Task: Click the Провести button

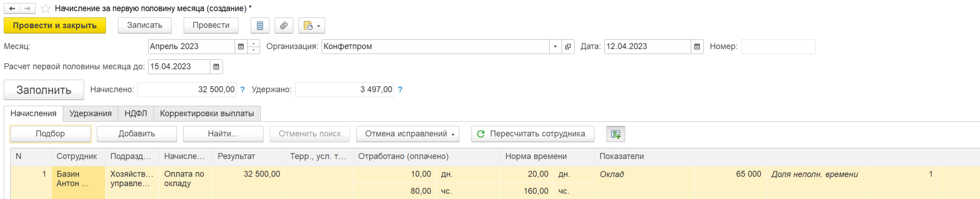Action: click(211, 26)
